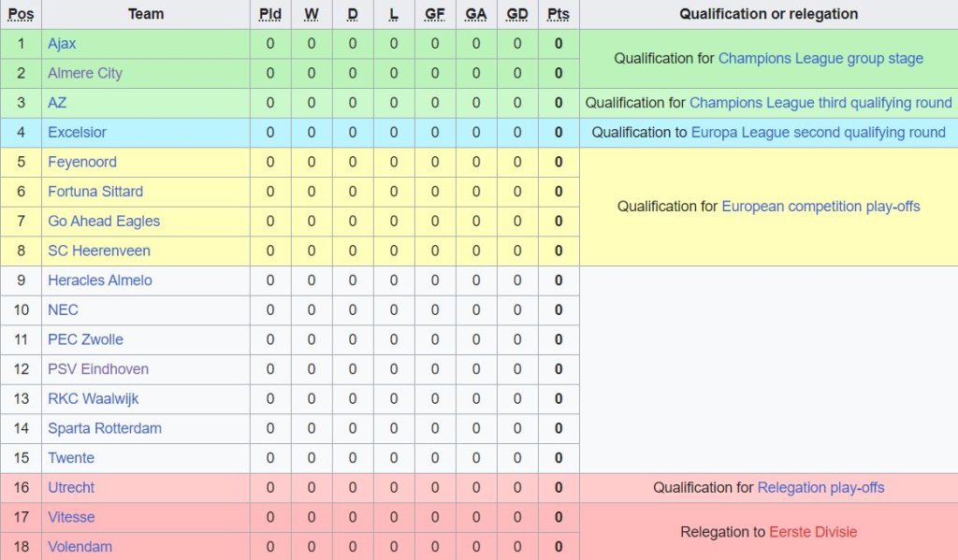Click the Pld column header
958x560 pixels.
tap(270, 14)
